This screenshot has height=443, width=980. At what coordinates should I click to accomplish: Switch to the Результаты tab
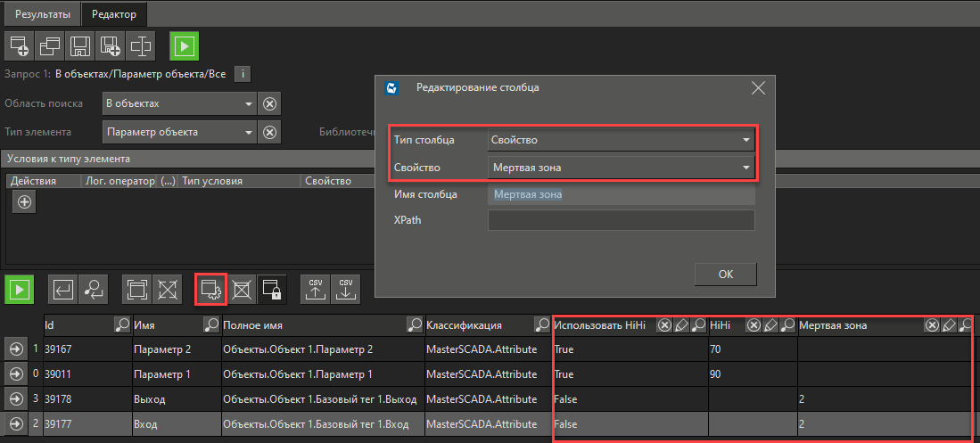(39, 13)
